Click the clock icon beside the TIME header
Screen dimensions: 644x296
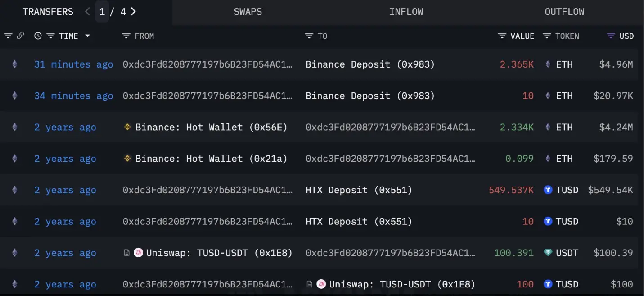38,36
